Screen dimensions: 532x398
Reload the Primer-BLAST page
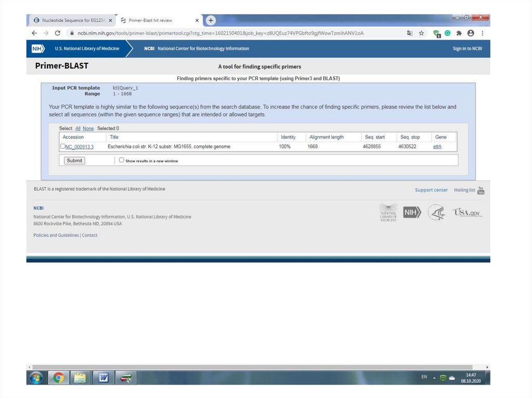pyautogui.click(x=58, y=33)
